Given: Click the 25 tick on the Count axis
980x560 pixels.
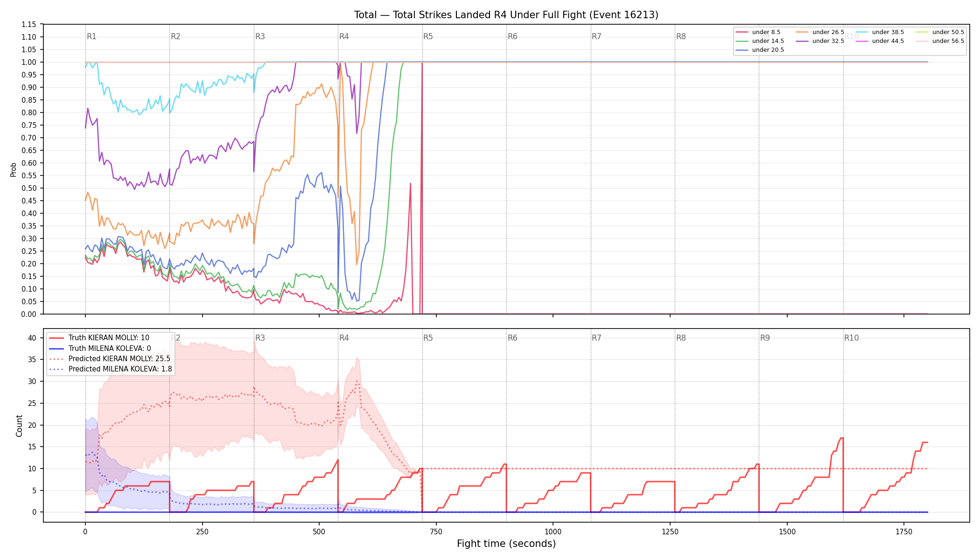Looking at the screenshot, I should tap(32, 403).
